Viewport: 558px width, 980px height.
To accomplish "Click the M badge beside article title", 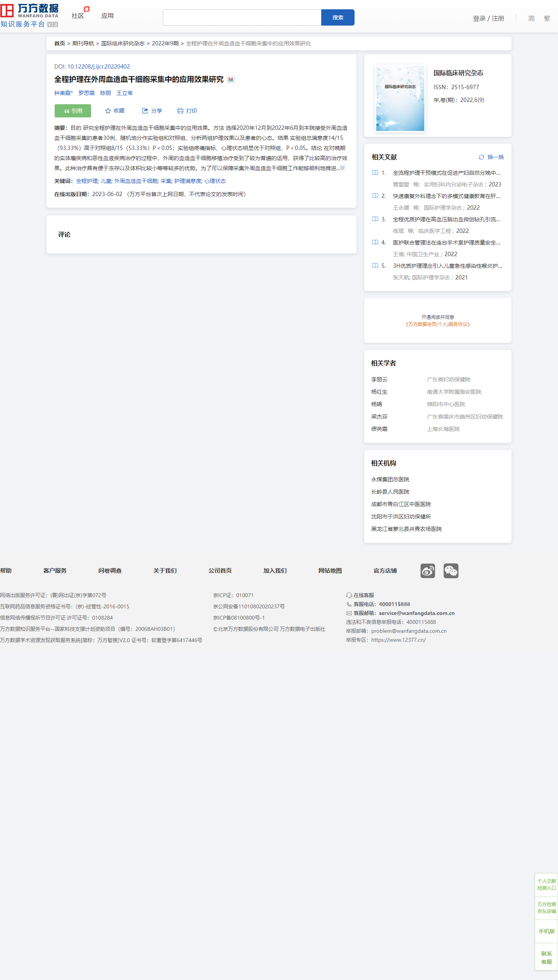I will pyautogui.click(x=231, y=79).
